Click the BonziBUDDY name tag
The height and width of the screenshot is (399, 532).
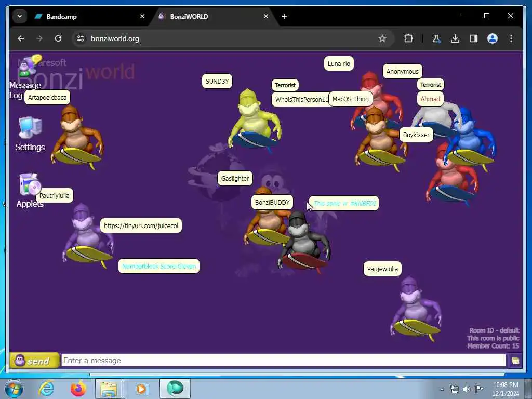click(272, 202)
